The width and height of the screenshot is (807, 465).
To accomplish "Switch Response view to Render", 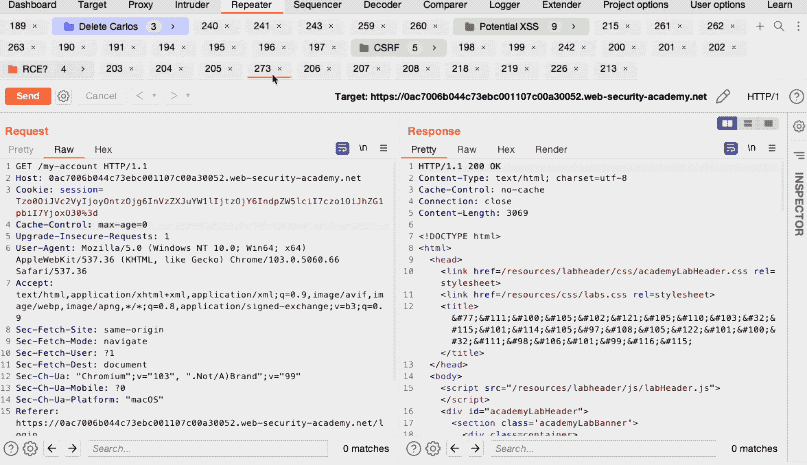I will [x=551, y=149].
